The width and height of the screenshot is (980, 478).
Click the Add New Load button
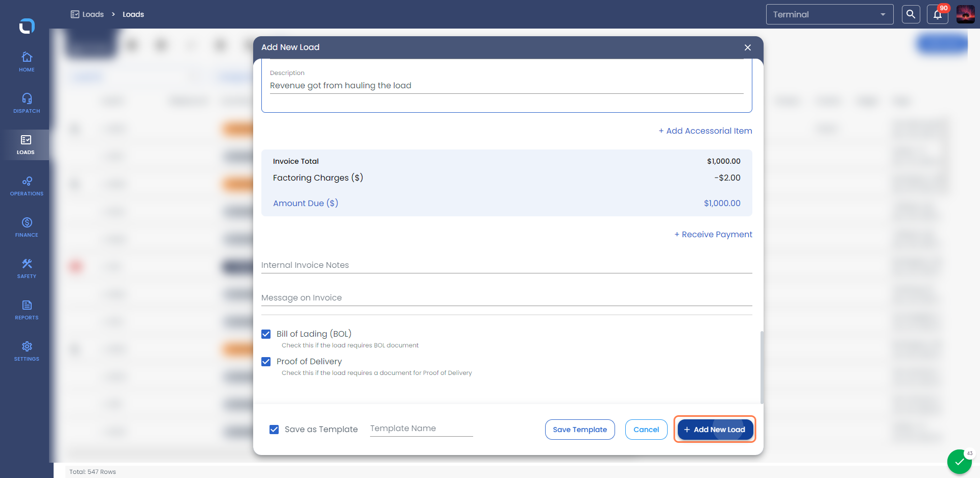(715, 430)
